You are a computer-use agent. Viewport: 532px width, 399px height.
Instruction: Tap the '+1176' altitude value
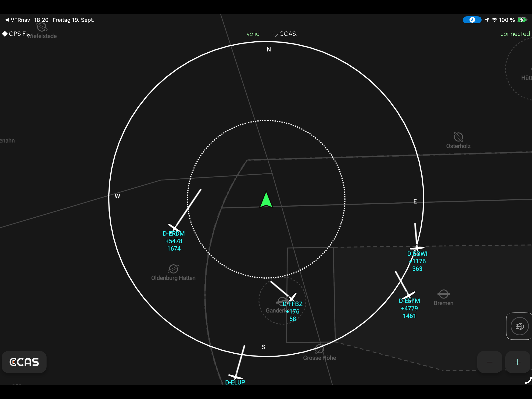417,261
